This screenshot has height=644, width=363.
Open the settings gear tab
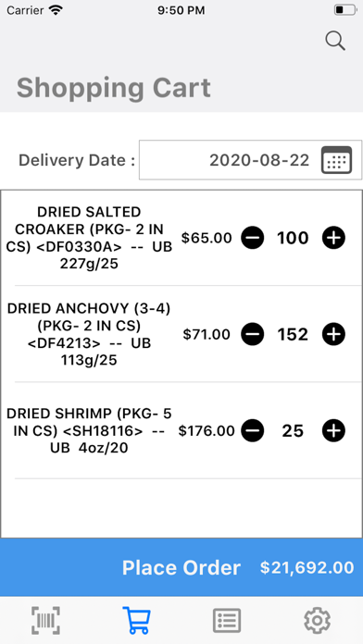click(x=317, y=620)
